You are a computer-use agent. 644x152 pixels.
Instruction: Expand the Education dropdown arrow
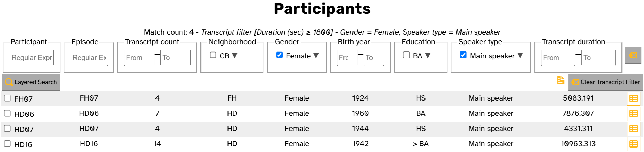(x=428, y=56)
